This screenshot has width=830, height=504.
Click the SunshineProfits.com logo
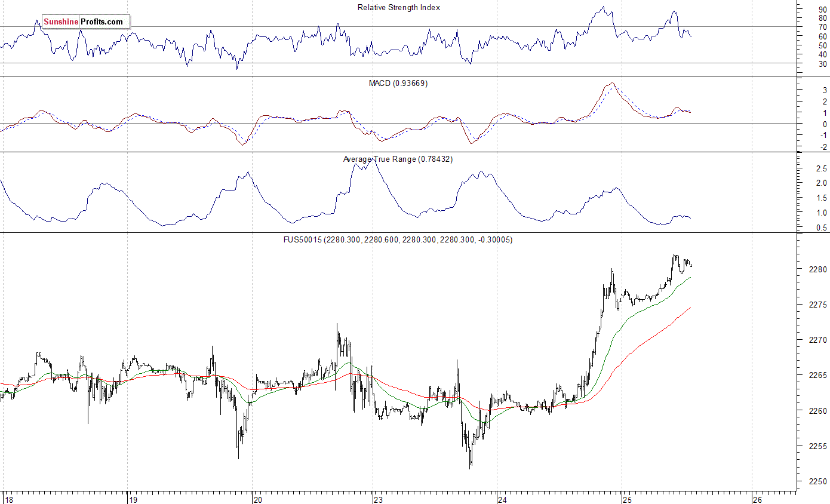(86, 22)
